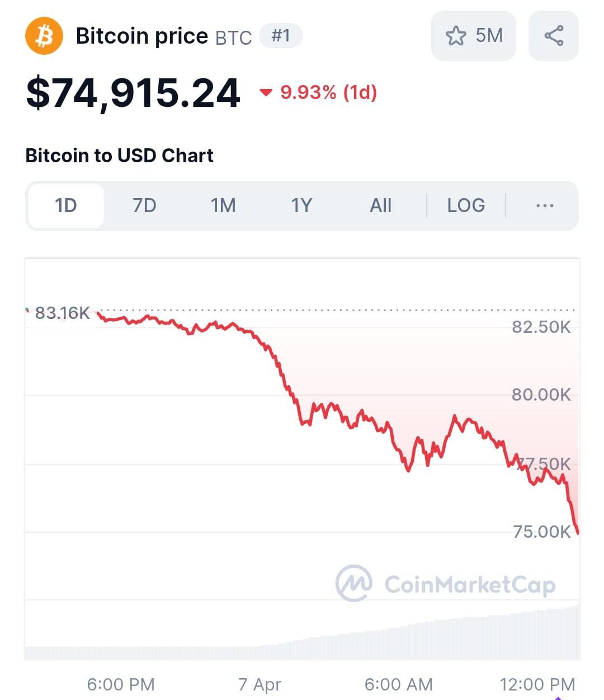Switch to the 7D chart range
This screenshot has width=604, height=700.
[144, 205]
